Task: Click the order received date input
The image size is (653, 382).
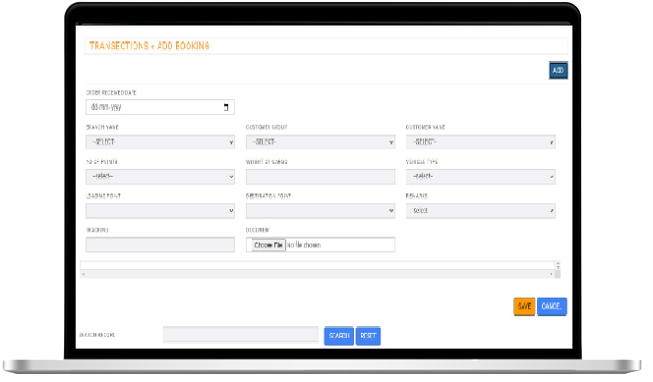Action: 160,107
